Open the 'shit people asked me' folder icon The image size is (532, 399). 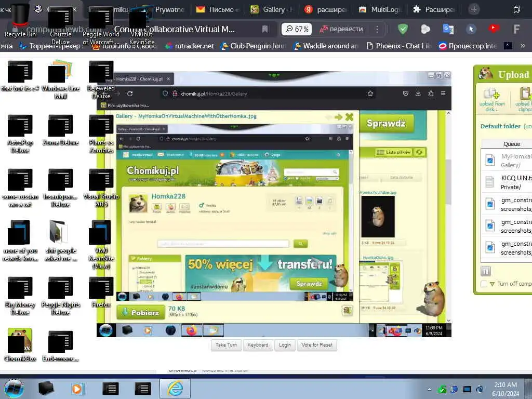60,241
